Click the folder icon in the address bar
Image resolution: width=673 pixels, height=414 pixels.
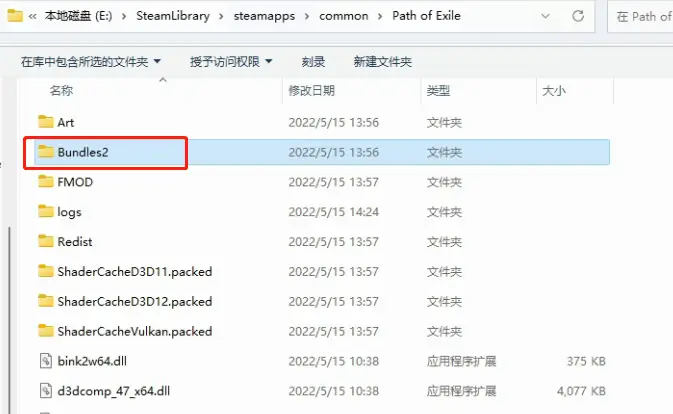tap(15, 16)
